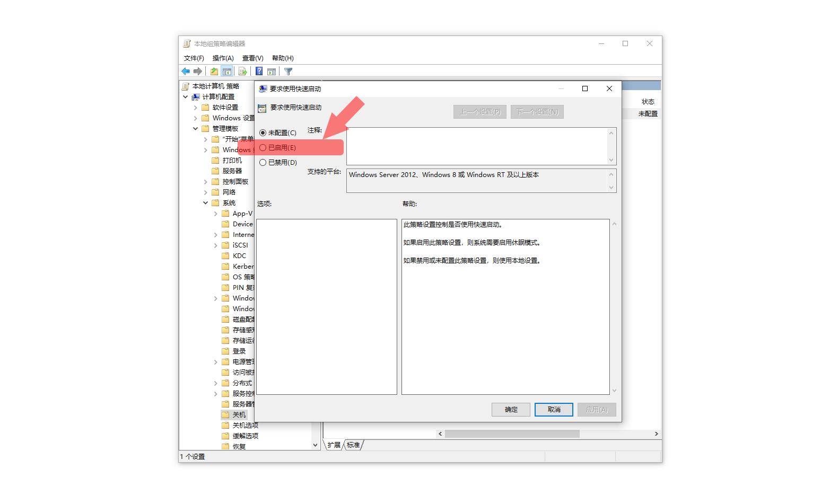Click the 确定 button
Viewport: 821px width, 504px height.
click(x=510, y=409)
